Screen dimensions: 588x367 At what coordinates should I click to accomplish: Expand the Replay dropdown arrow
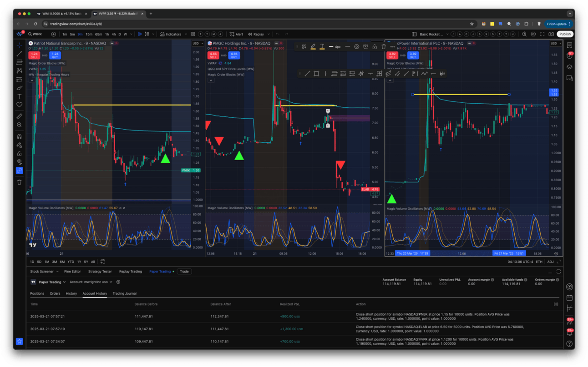point(269,34)
